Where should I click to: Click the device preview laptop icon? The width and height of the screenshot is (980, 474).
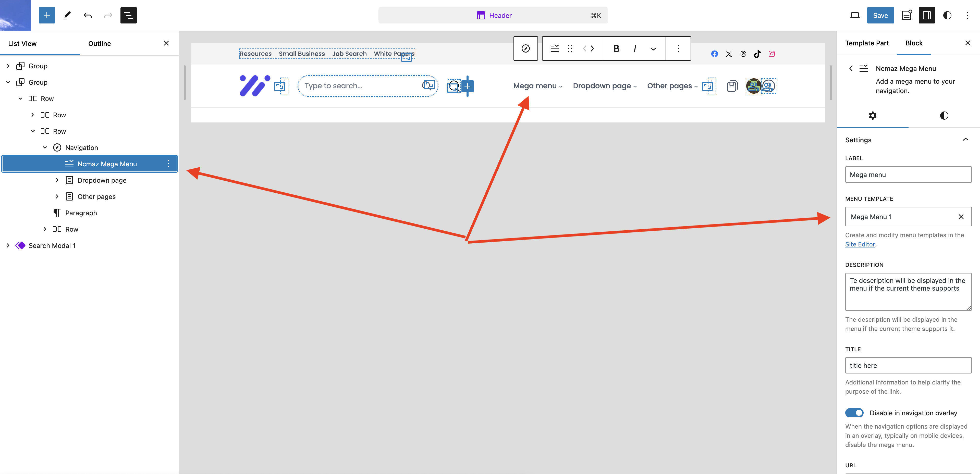tap(854, 15)
